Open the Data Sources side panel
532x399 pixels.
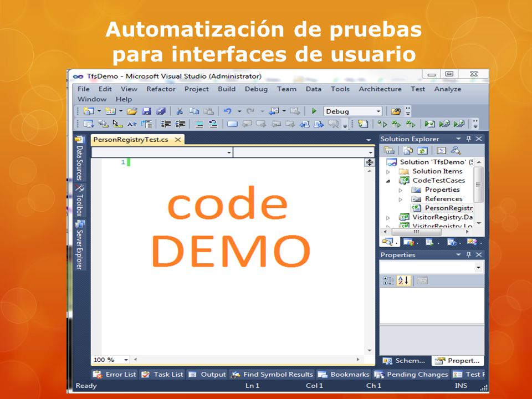pyautogui.click(x=80, y=158)
